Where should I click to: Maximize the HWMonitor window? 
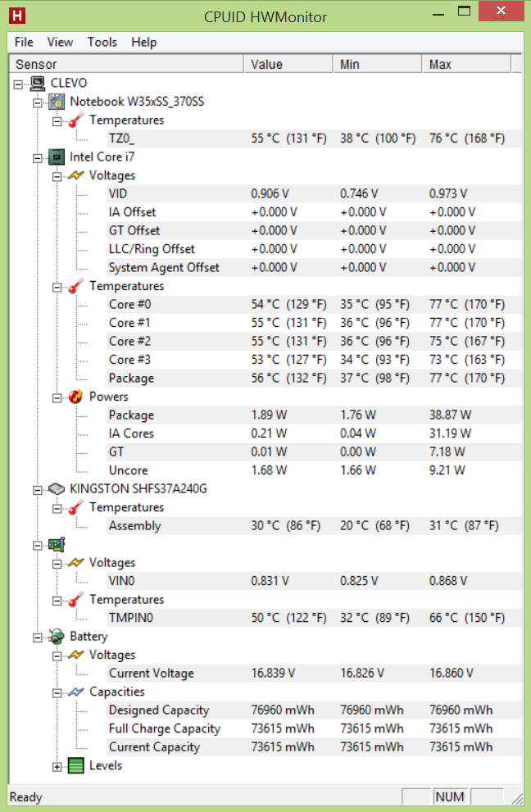click(464, 11)
